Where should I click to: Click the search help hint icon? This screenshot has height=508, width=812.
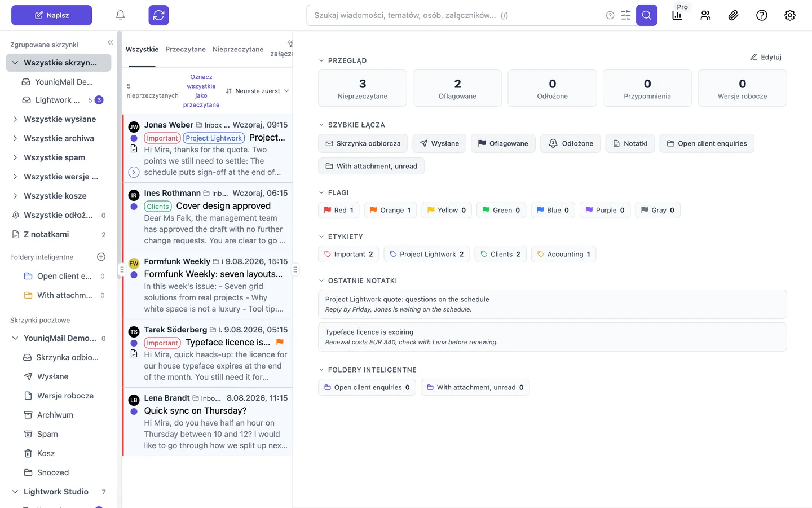tap(610, 15)
